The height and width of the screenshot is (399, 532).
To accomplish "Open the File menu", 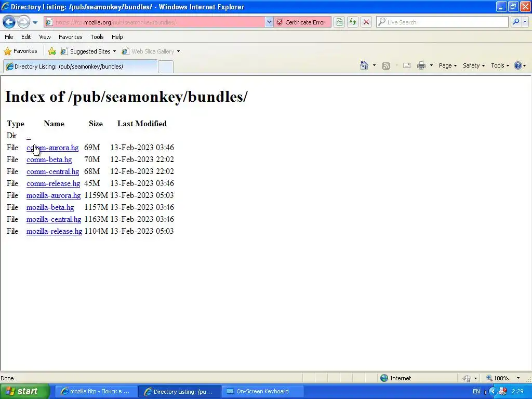I will 9,37.
